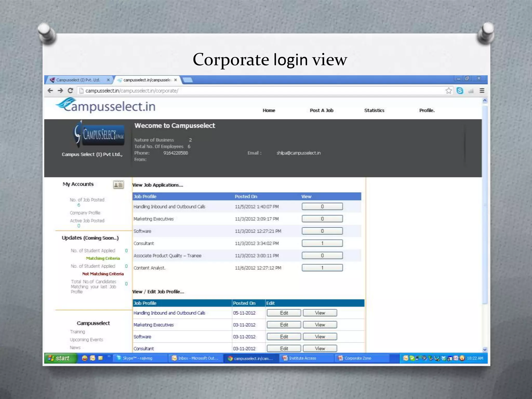
Task: View the Handling Inbound and Outbound Calls profile
Action: [320, 313]
